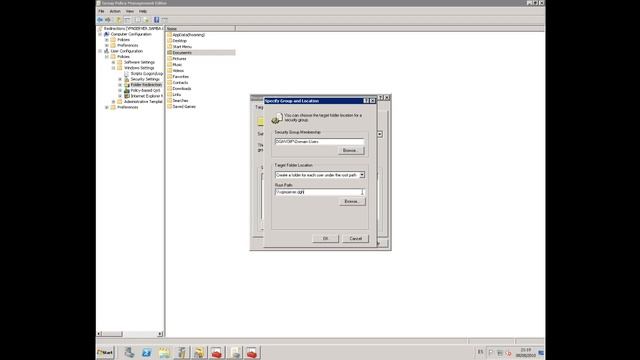Open the Windows Explorer folder taskbar icon
Image resolution: width=640 pixels, height=360 pixels.
pyautogui.click(x=164, y=353)
